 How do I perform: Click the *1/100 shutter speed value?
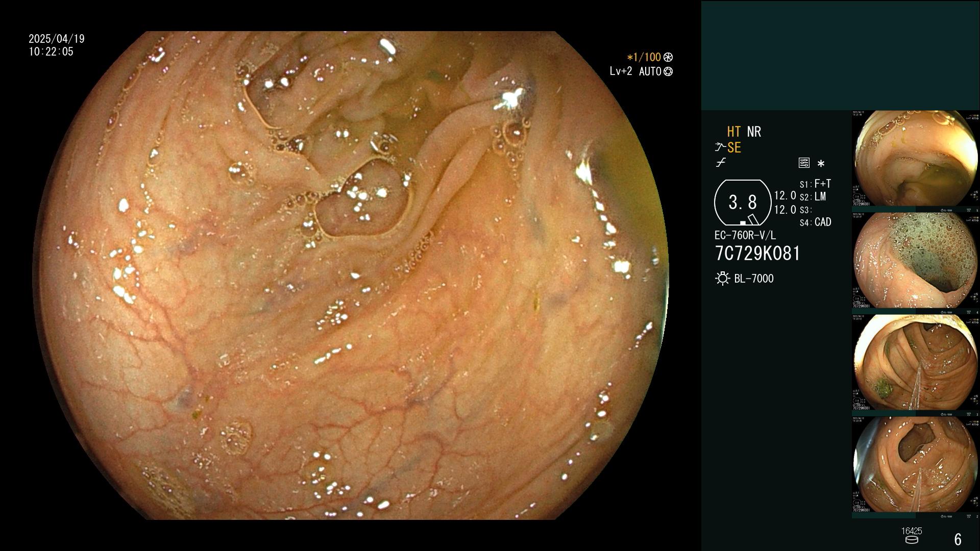(x=644, y=57)
